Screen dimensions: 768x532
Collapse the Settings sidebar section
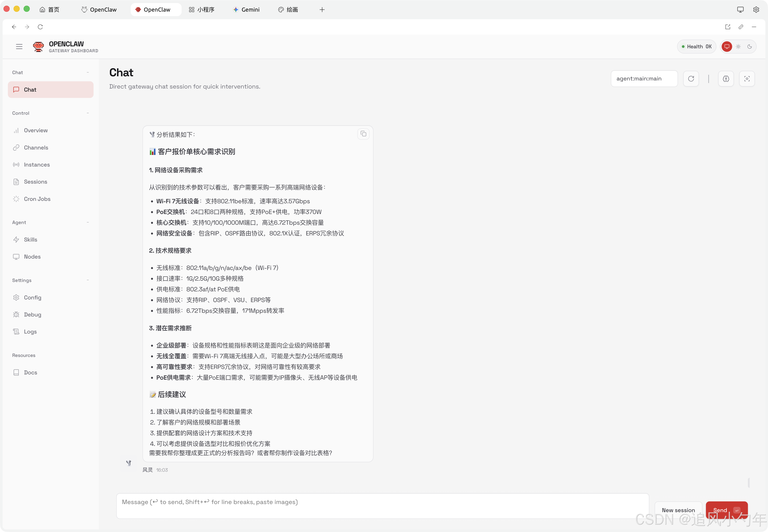(x=88, y=280)
